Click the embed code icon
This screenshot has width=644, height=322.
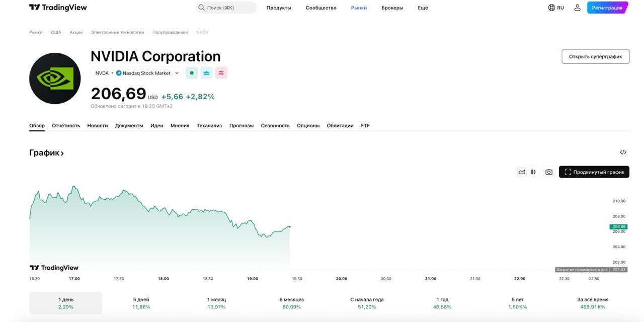(623, 152)
